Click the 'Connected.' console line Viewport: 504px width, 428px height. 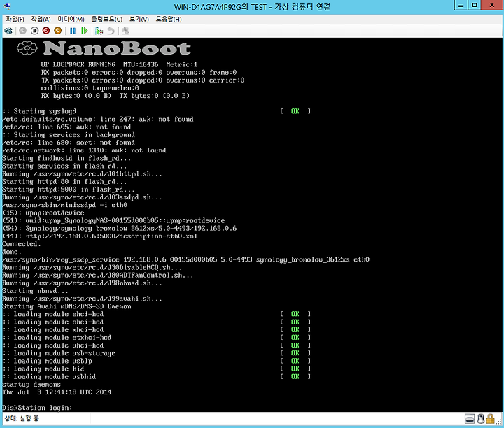pos(22,244)
